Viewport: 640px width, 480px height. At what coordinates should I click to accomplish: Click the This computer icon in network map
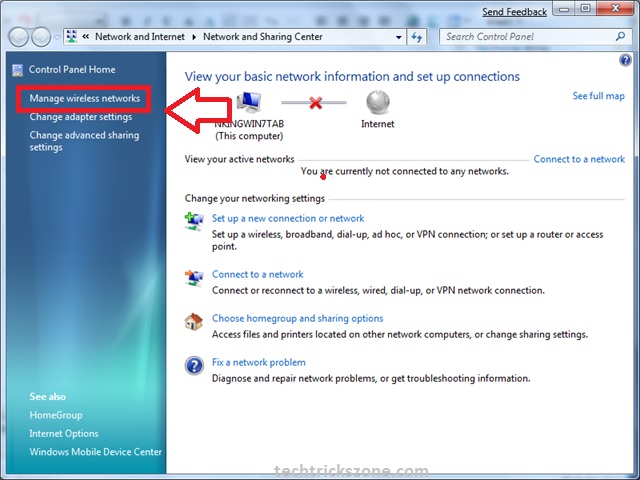tap(248, 102)
